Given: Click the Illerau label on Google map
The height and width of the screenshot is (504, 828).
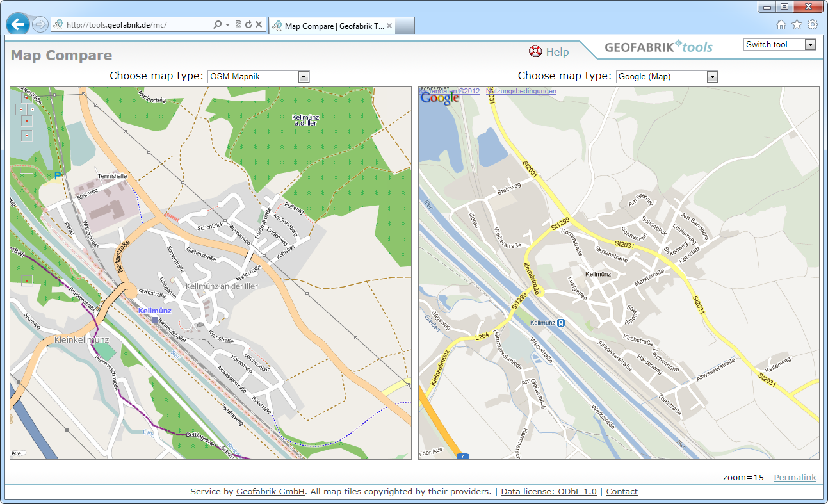Looking at the screenshot, I should tap(475, 219).
